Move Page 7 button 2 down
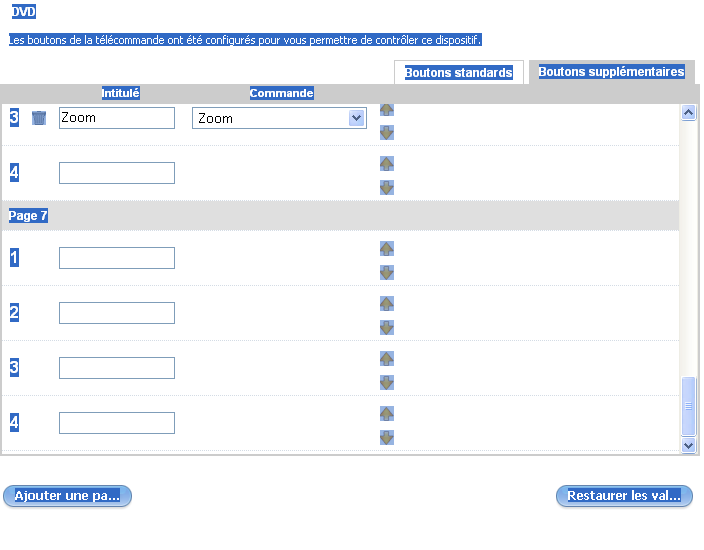The height and width of the screenshot is (550, 704). tap(387, 327)
